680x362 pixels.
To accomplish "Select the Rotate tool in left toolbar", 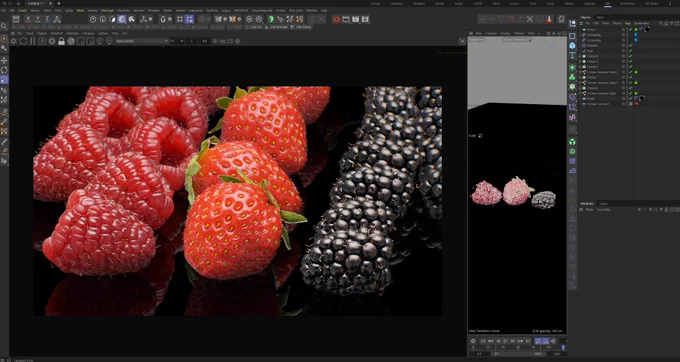I will click(x=4, y=70).
